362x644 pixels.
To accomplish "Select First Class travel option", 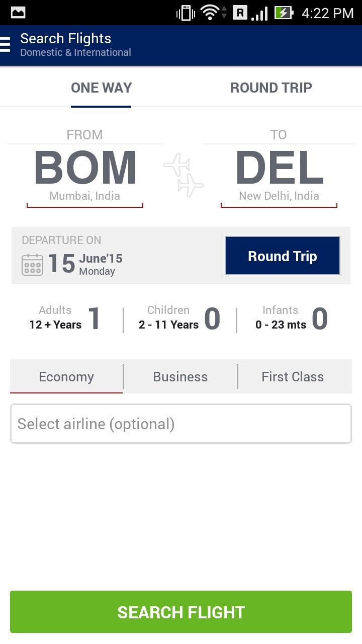I will (x=293, y=377).
